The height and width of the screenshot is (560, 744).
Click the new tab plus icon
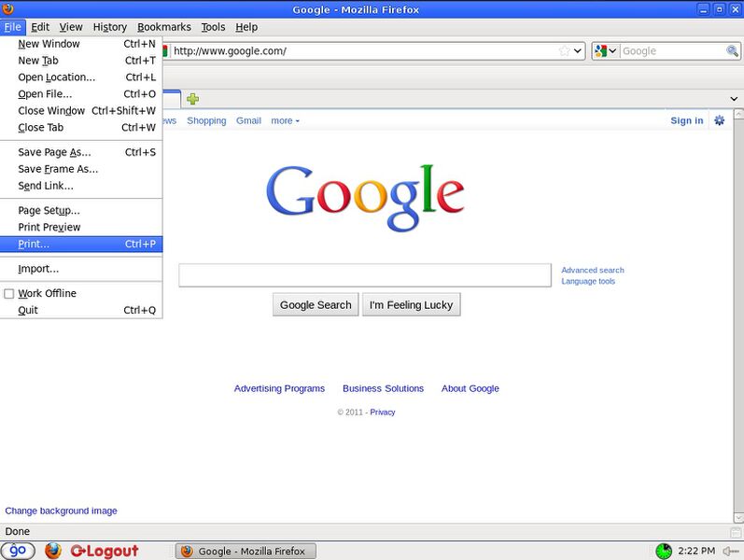point(192,99)
